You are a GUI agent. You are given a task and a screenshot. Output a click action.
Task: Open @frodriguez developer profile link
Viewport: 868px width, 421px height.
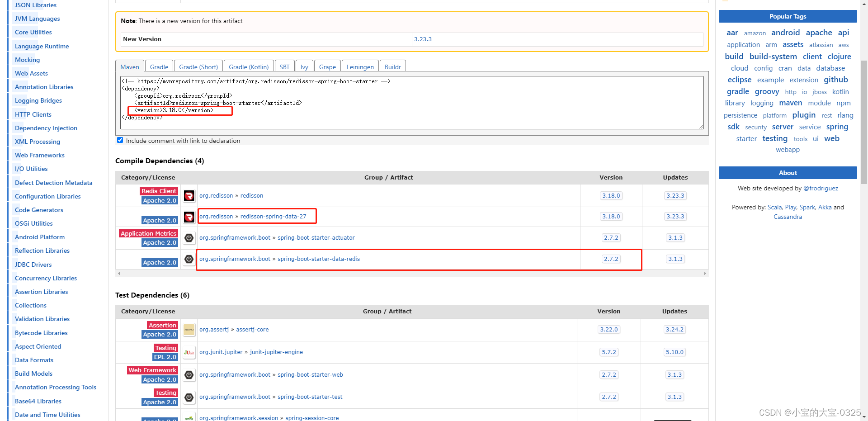[821, 189]
